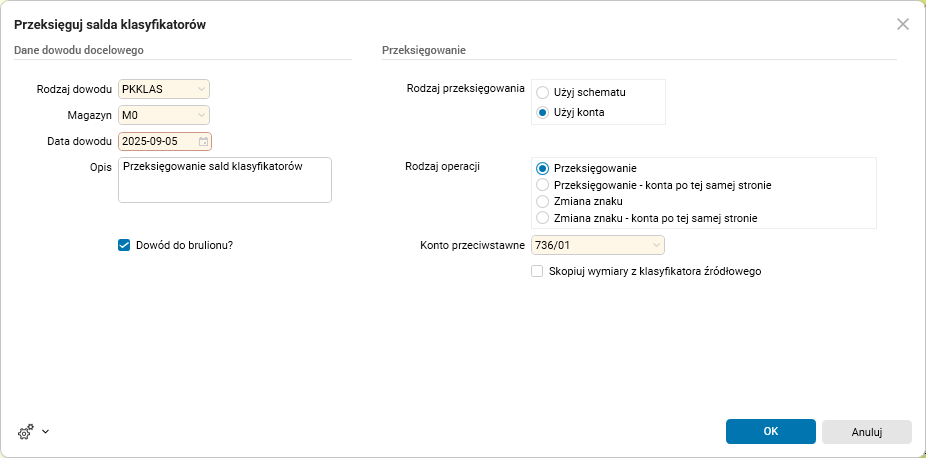Click the Konto przeciwstawne label
Viewport: 926px width, 458px height.
click(472, 245)
